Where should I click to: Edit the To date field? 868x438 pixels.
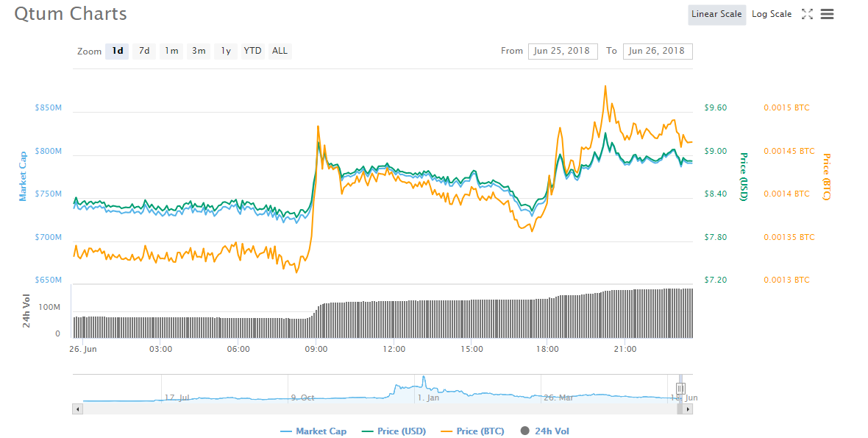pyautogui.click(x=657, y=51)
